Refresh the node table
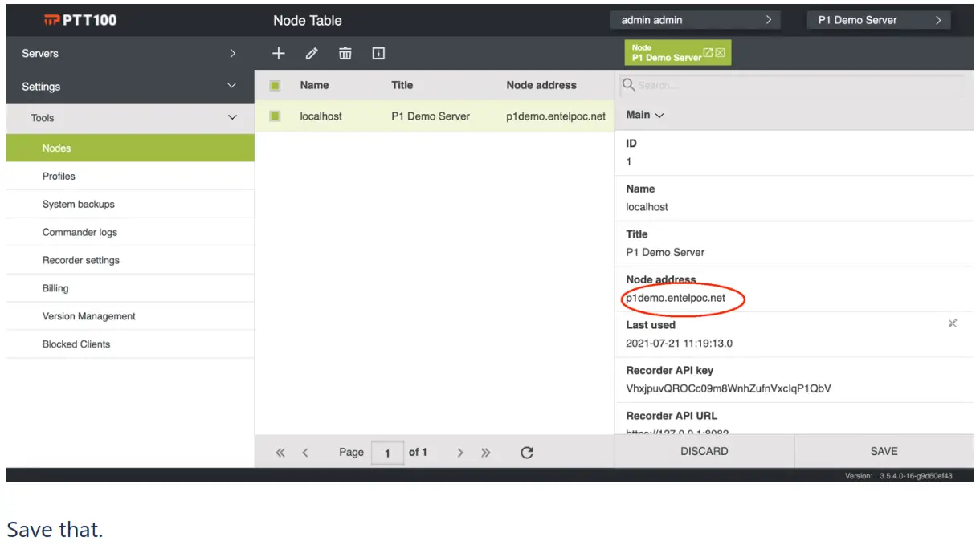Viewport: 980px width, 545px height. coord(527,452)
